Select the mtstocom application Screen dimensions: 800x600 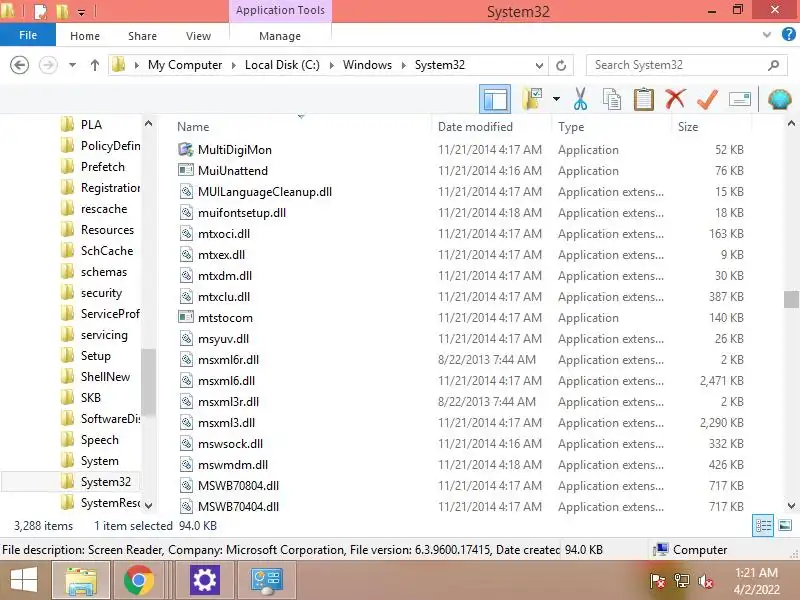225,317
